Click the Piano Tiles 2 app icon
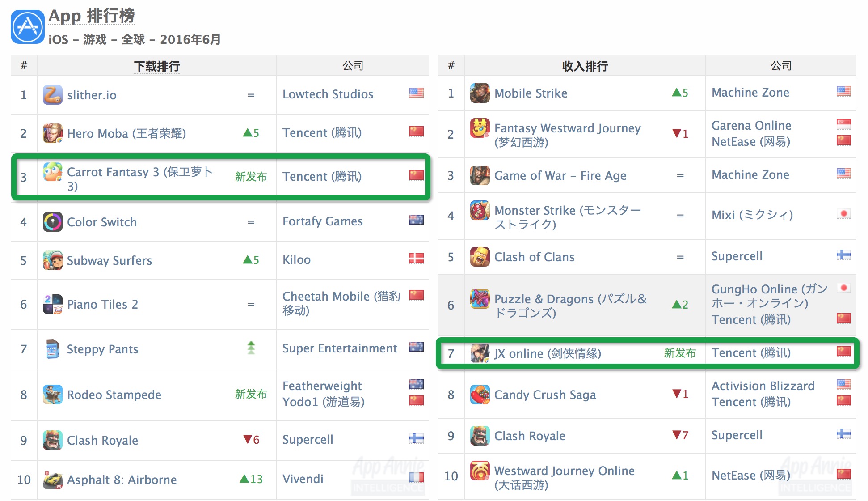868x501 pixels. [x=53, y=304]
